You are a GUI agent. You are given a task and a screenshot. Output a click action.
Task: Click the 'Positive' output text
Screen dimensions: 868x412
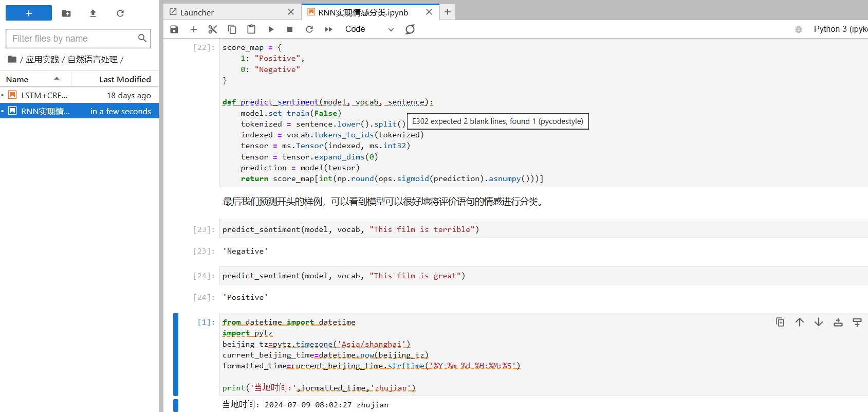pos(245,297)
